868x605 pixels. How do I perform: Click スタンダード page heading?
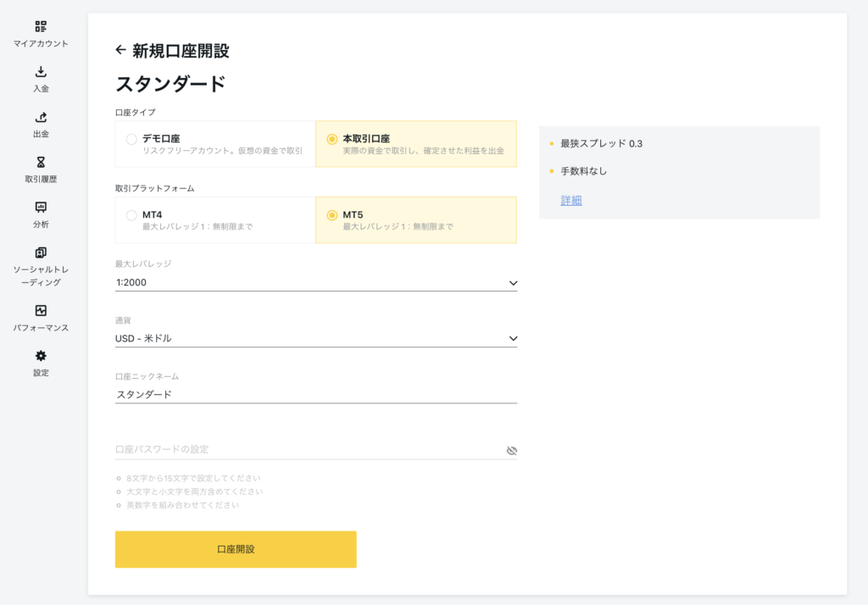click(170, 84)
